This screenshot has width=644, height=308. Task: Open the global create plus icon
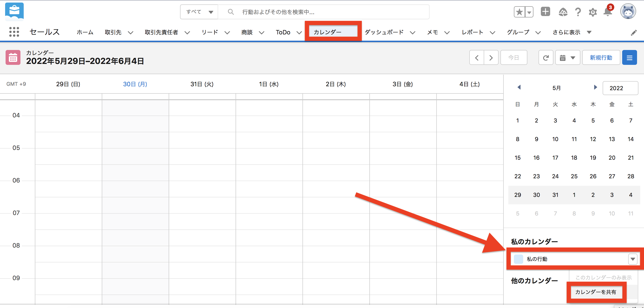[x=545, y=12]
